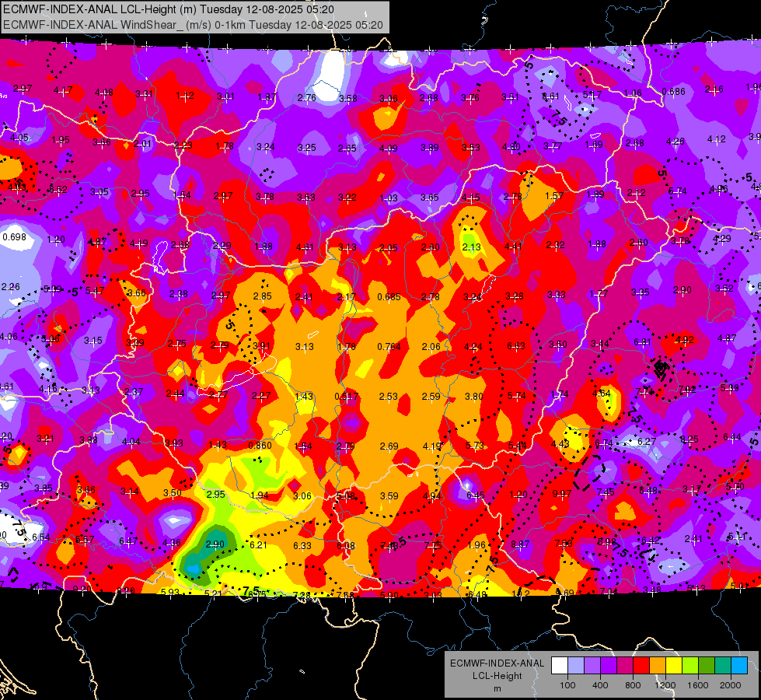The height and width of the screenshot is (700, 761).
Task: Click the wind shear value 6.21
Action: pyautogui.click(x=258, y=545)
